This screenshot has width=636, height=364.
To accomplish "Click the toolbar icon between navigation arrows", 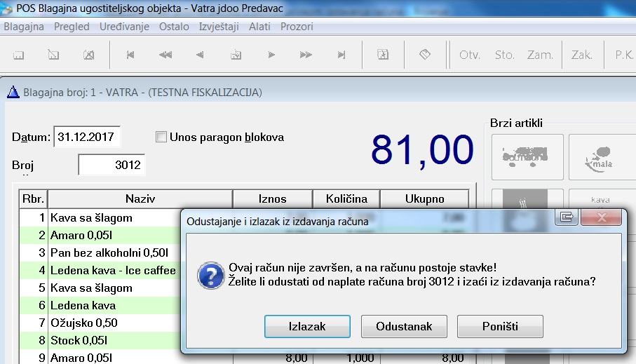I will pyautogui.click(x=236, y=55).
